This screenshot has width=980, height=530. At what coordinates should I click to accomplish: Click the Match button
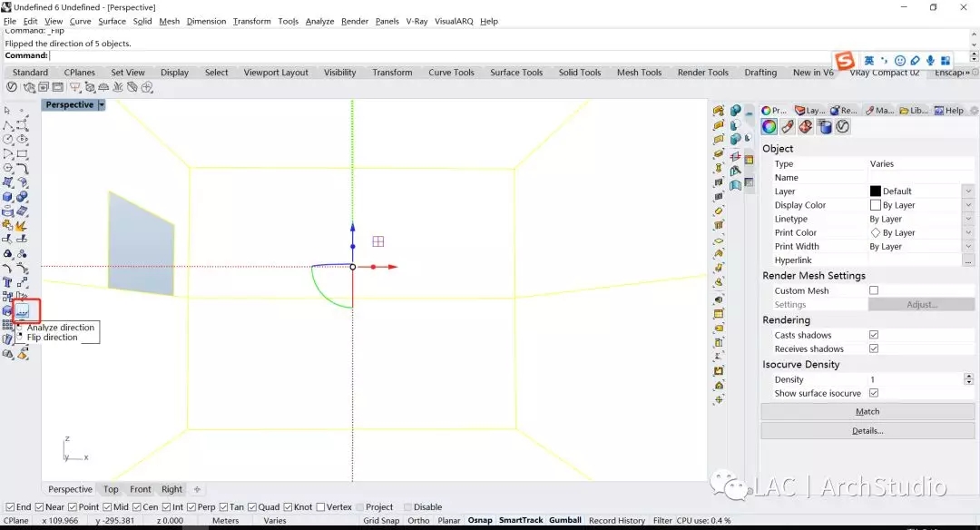point(867,411)
